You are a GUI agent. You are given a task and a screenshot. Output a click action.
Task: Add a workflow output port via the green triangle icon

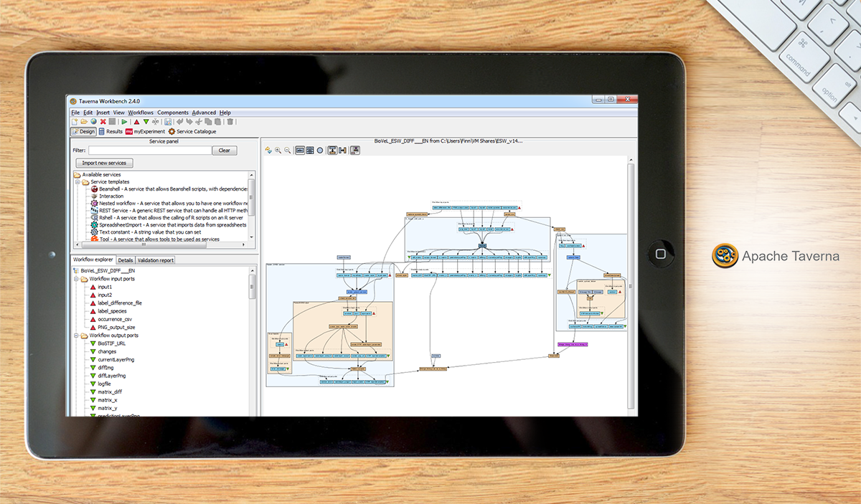pos(146,122)
